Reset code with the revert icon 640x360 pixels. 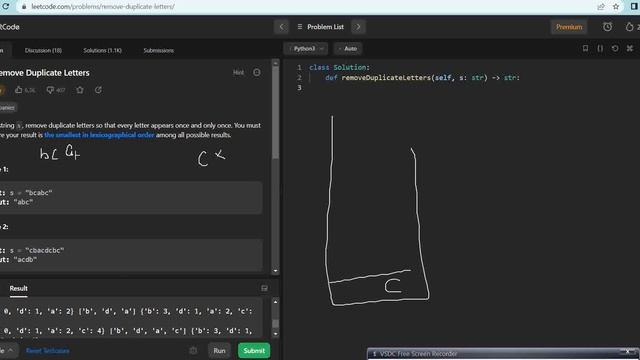point(615,48)
